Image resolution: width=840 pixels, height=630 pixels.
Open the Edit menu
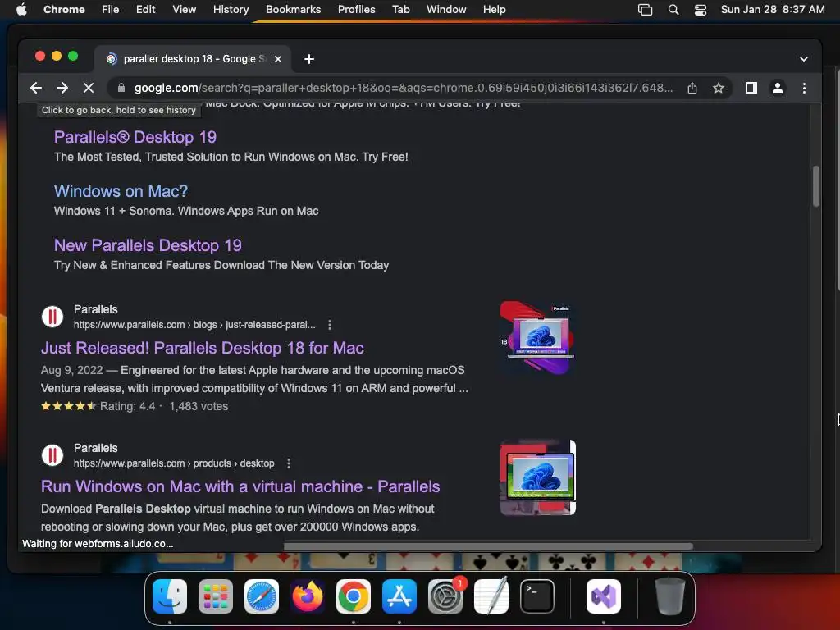145,10
